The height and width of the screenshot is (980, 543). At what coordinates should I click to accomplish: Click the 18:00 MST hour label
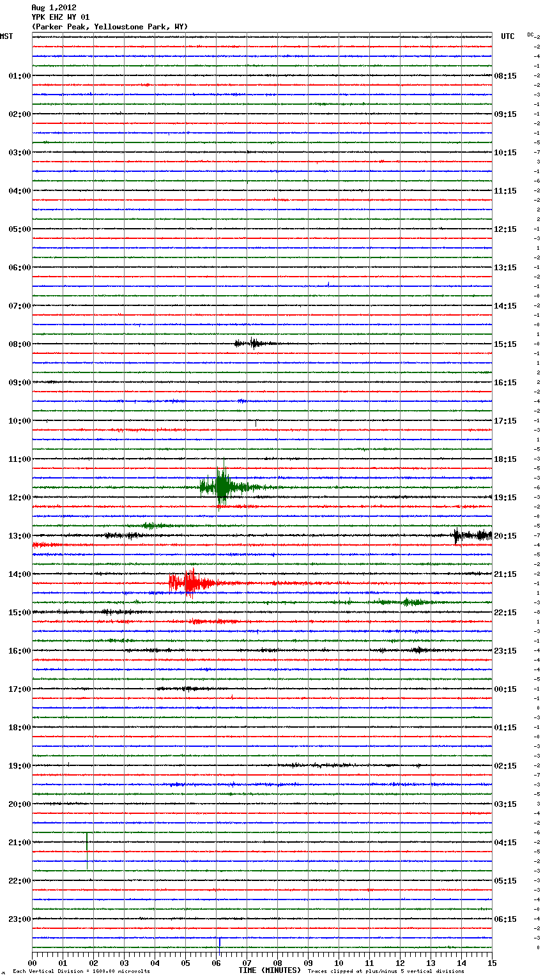(x=19, y=728)
